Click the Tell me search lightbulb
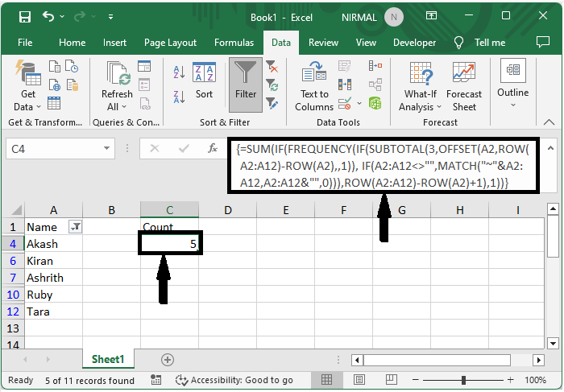 pyautogui.click(x=458, y=43)
